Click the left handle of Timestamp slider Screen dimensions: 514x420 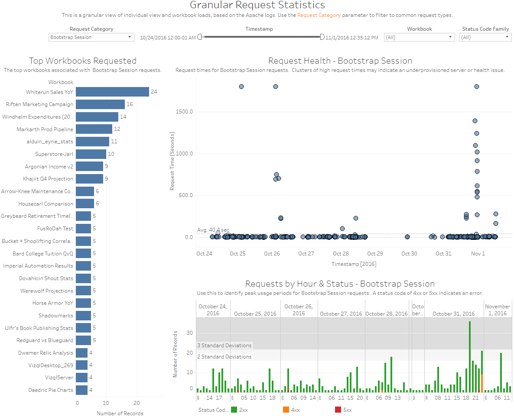click(199, 37)
